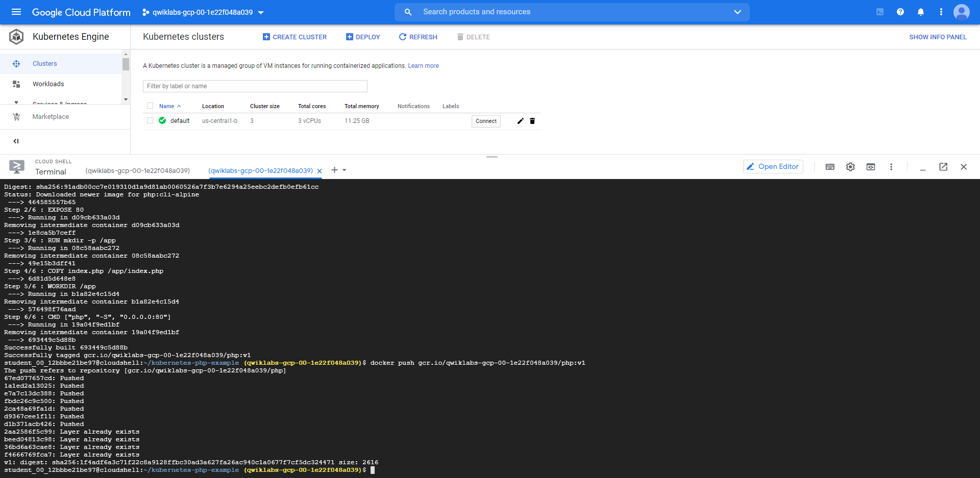Click the Cloud Shell drag handle bar
This screenshot has width=980, height=478.
[x=492, y=157]
